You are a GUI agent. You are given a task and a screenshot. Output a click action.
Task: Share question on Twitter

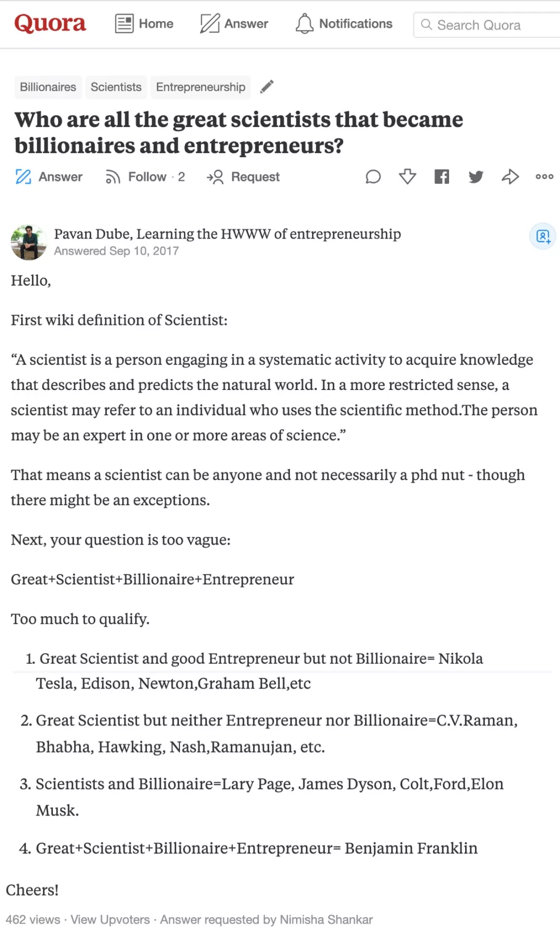pos(476,177)
